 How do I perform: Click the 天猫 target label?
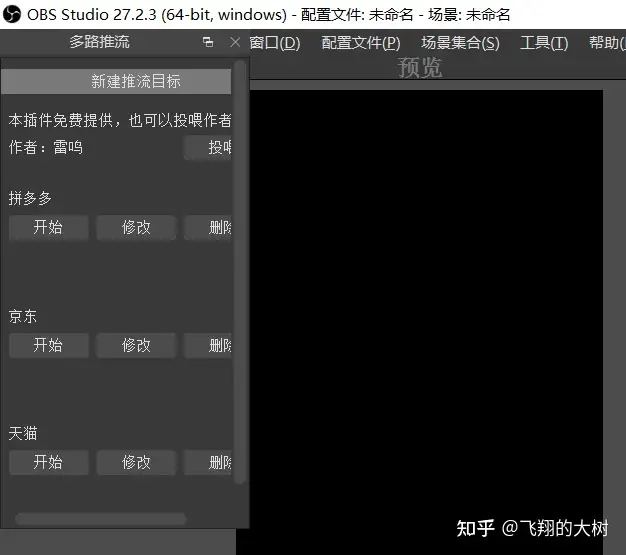click(x=23, y=434)
